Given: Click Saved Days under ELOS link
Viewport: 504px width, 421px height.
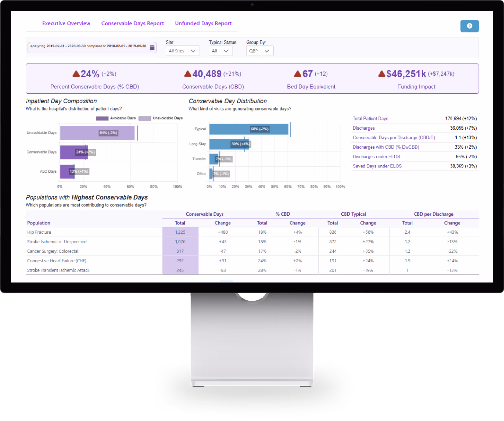Looking at the screenshot, I should click(377, 166).
